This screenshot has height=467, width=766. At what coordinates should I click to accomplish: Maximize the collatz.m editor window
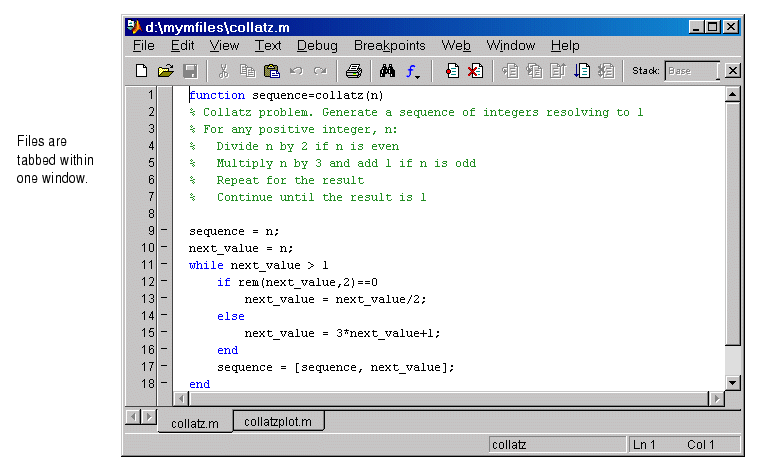pyautogui.click(x=712, y=26)
